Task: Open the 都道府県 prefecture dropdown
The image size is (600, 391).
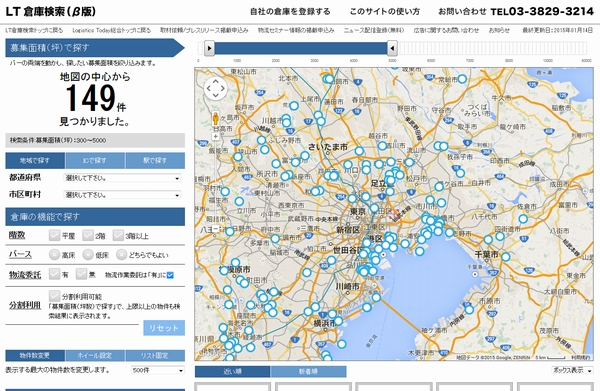Action: click(x=122, y=178)
